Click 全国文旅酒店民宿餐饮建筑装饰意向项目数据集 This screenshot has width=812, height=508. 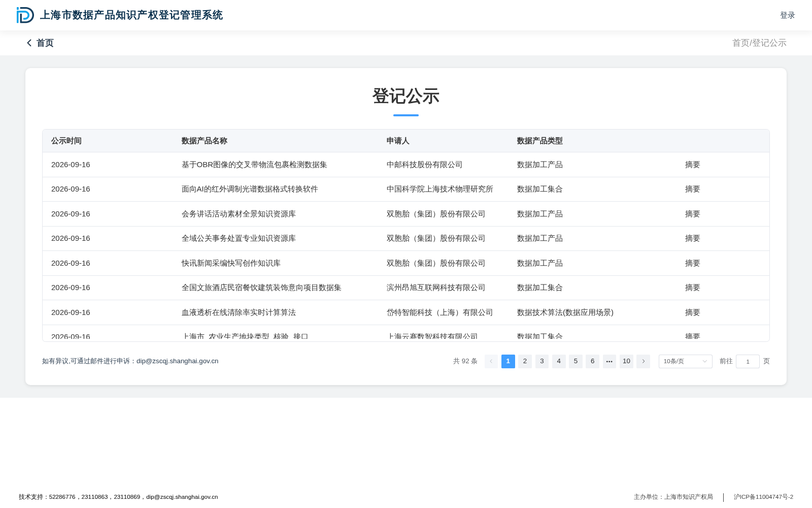click(x=261, y=288)
